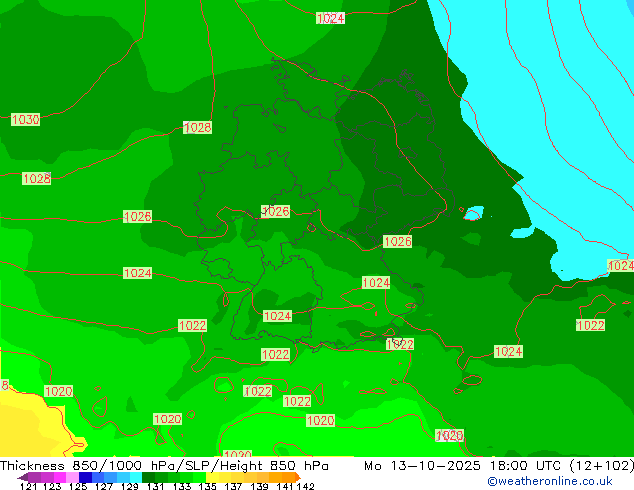Pick the orange 141 legend swatch

(289, 477)
